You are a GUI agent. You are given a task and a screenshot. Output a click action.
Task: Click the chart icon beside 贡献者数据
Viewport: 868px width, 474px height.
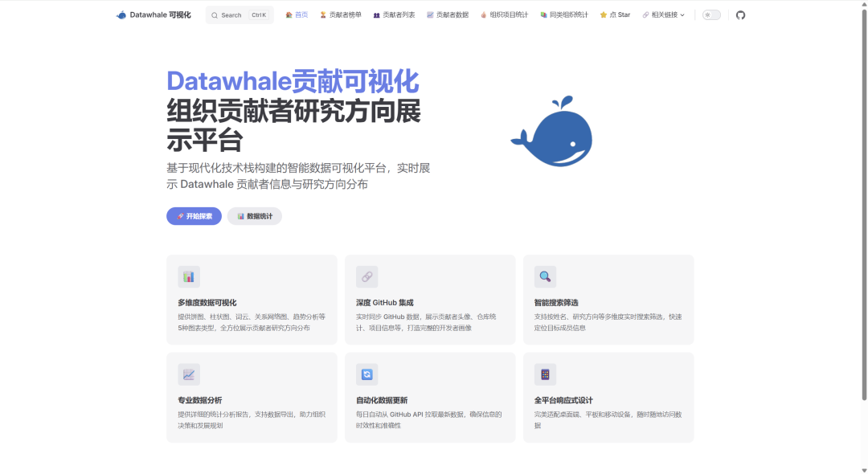(430, 15)
